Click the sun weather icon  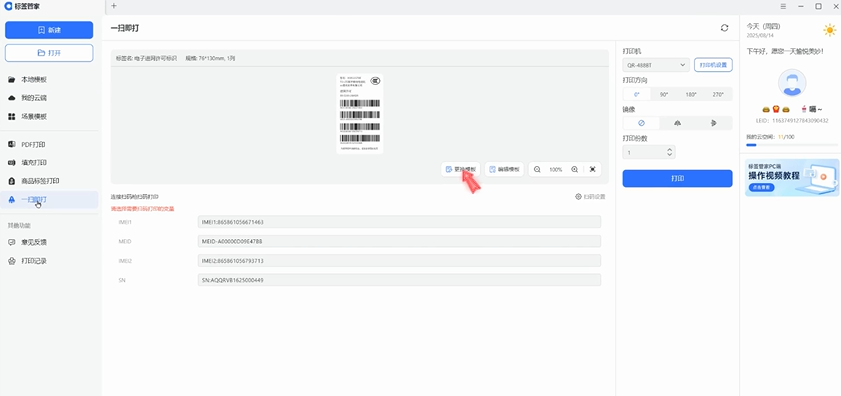tap(829, 30)
